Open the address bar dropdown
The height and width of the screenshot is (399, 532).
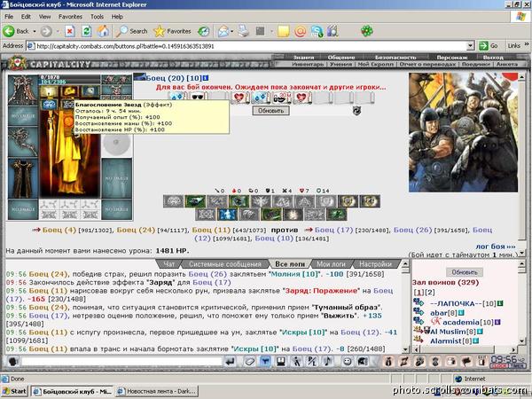(470, 46)
